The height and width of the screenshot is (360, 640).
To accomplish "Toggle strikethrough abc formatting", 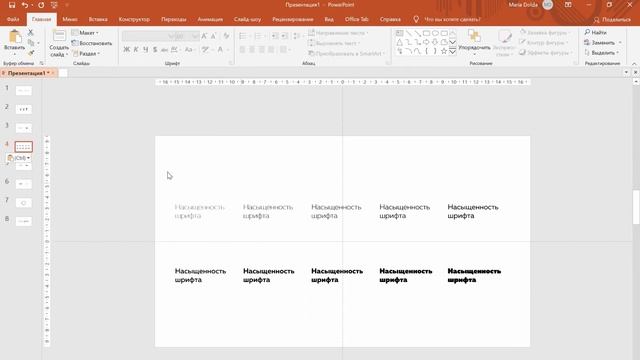I will click(x=164, y=49).
